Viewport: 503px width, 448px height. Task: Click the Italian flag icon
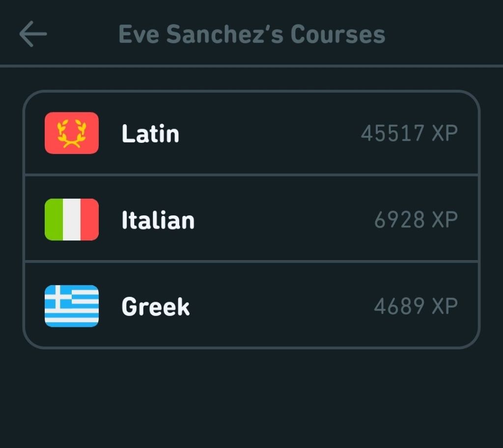click(71, 219)
